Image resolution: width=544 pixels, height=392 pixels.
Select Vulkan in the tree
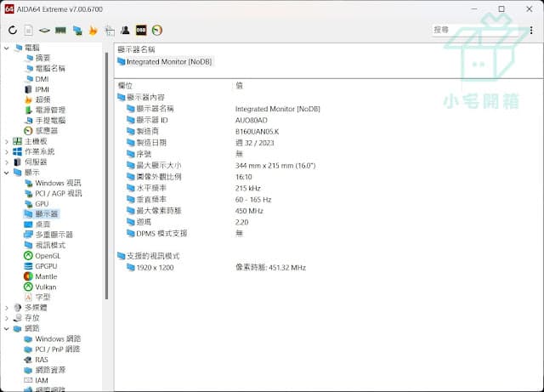(46, 287)
